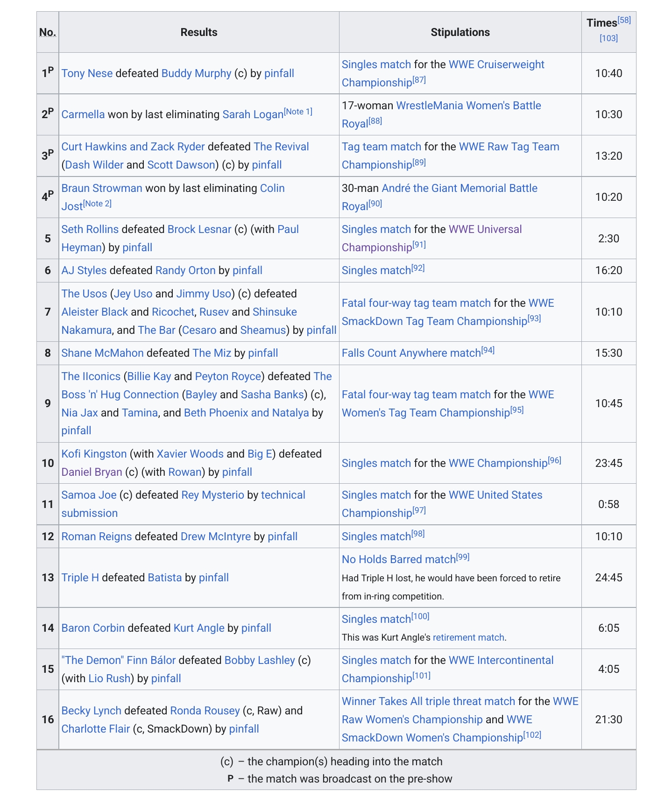
Task: Jump to footnote Note 1
Action: click(x=298, y=112)
